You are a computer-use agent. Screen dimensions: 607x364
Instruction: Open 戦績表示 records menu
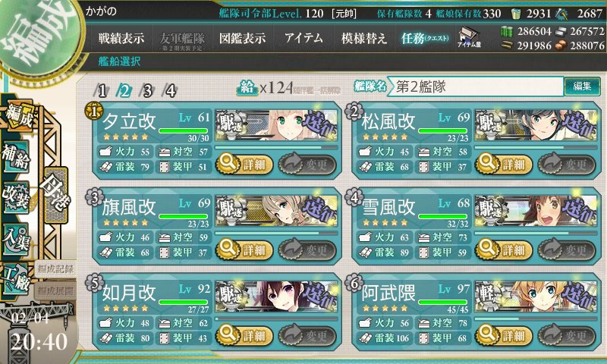(x=121, y=38)
